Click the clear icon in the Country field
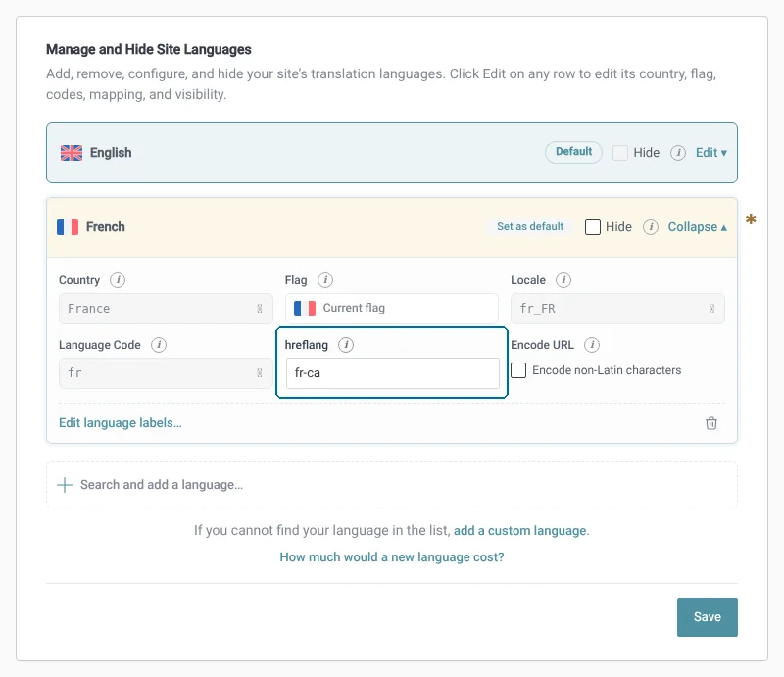 [260, 309]
